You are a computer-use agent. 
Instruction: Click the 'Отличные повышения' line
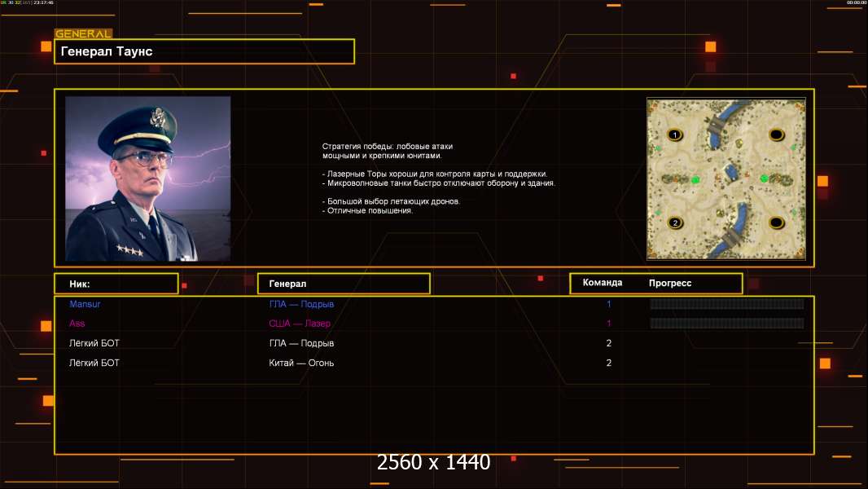(367, 210)
